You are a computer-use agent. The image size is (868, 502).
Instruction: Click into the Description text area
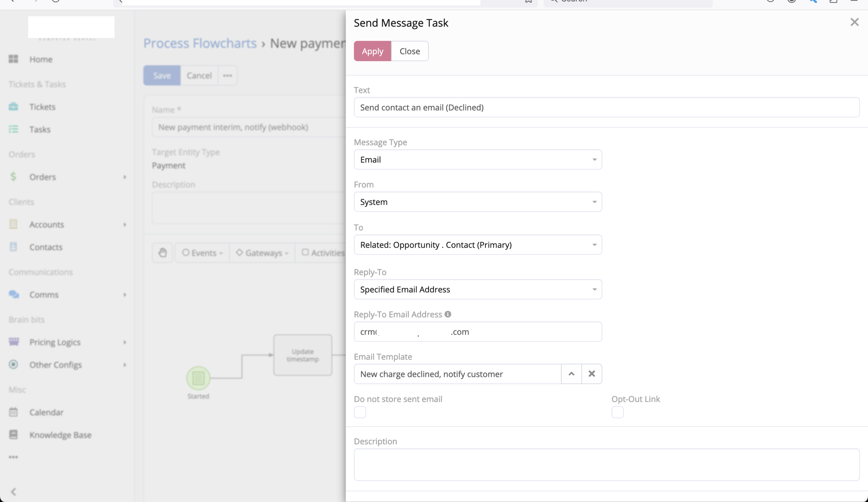point(606,464)
